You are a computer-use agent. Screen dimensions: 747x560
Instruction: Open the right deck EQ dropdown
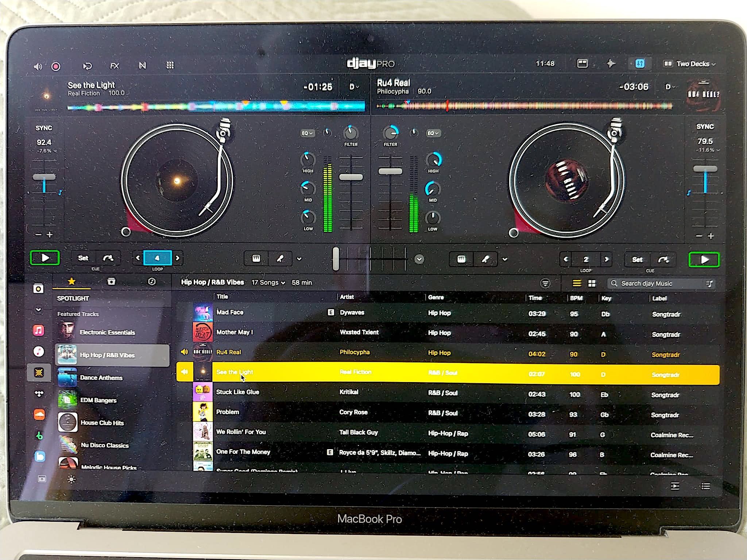[433, 133]
